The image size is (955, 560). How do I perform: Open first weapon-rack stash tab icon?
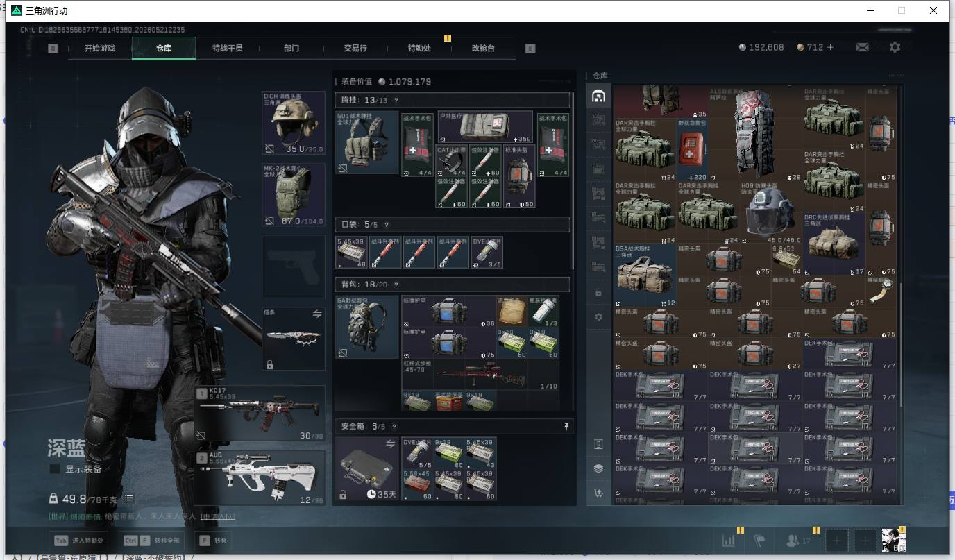click(598, 119)
